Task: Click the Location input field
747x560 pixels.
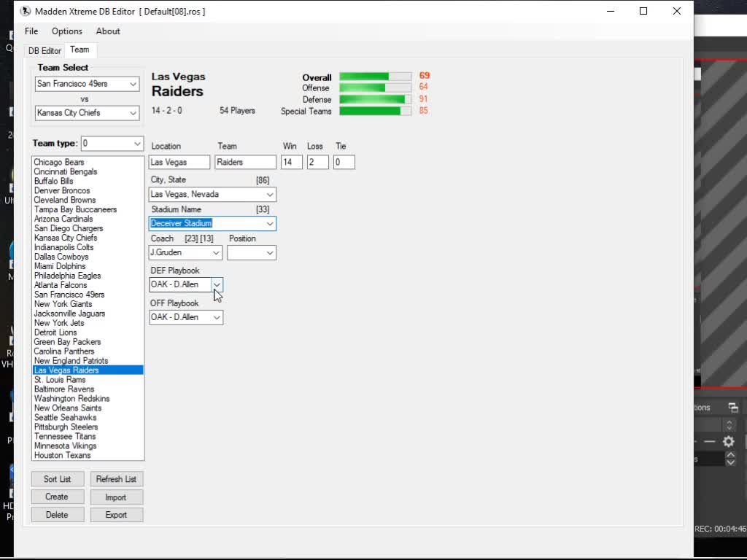Action: [179, 163]
